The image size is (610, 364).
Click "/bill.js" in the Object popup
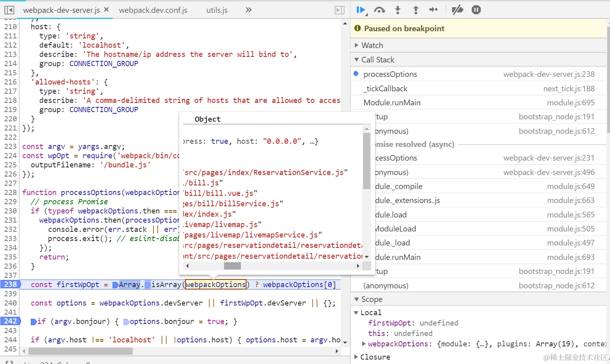pyautogui.click(x=203, y=183)
